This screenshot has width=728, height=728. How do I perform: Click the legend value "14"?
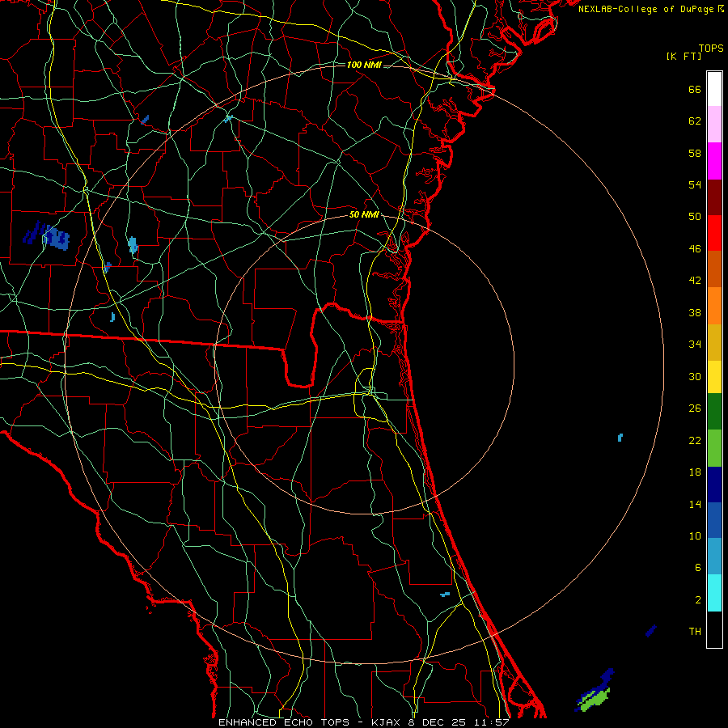[x=695, y=504]
